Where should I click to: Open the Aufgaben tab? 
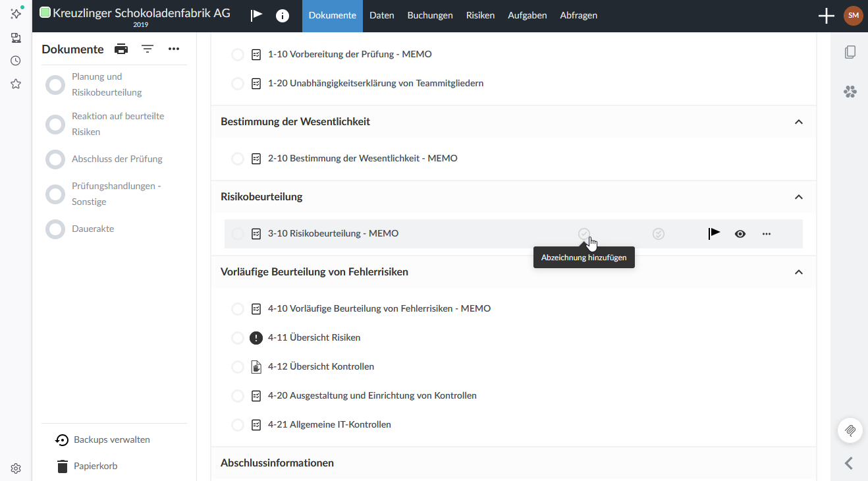(528, 16)
